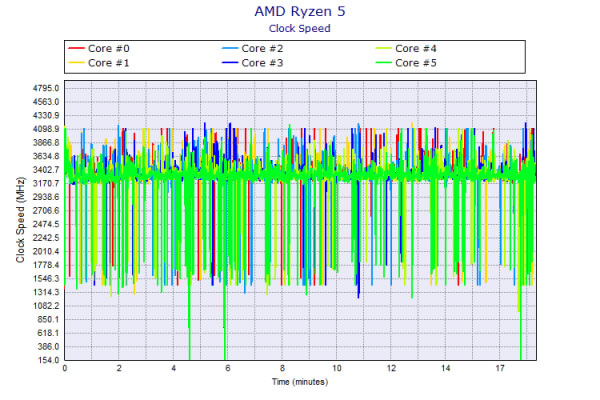Click the 3402.7 y-axis value

(x=46, y=170)
